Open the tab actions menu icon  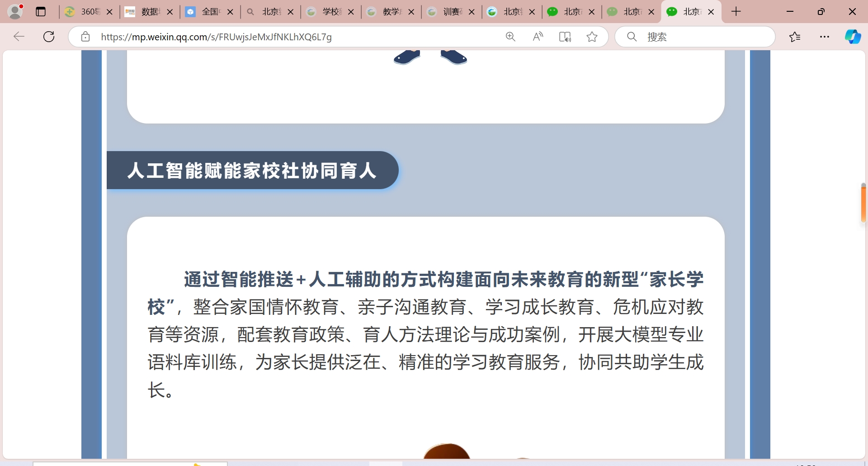41,12
